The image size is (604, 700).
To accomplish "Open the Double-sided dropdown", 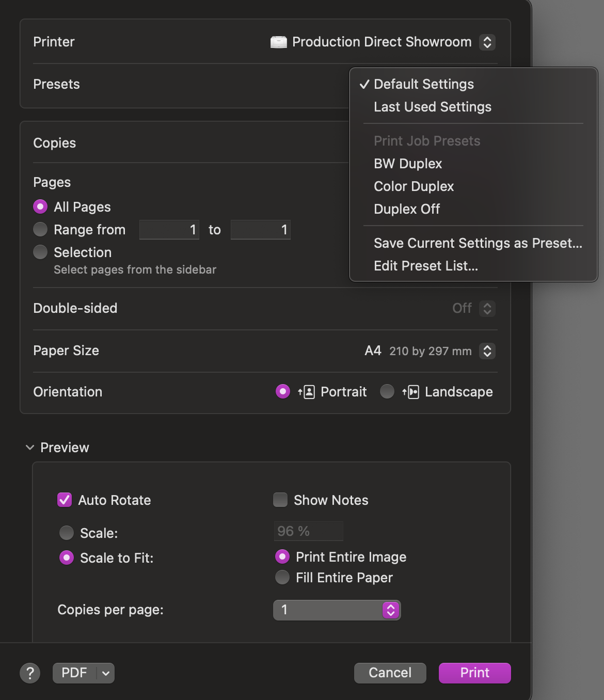I will [x=487, y=308].
